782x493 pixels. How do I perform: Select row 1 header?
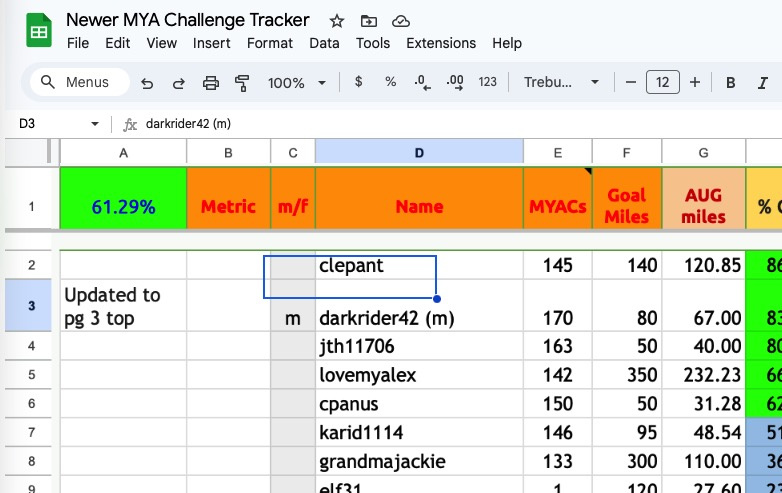pyautogui.click(x=31, y=206)
